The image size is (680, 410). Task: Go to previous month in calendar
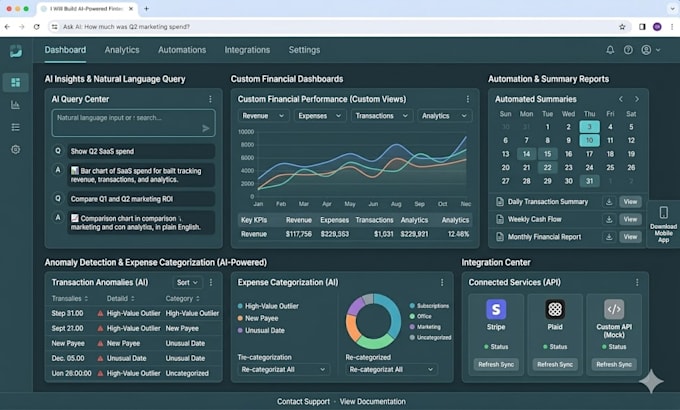(621, 99)
